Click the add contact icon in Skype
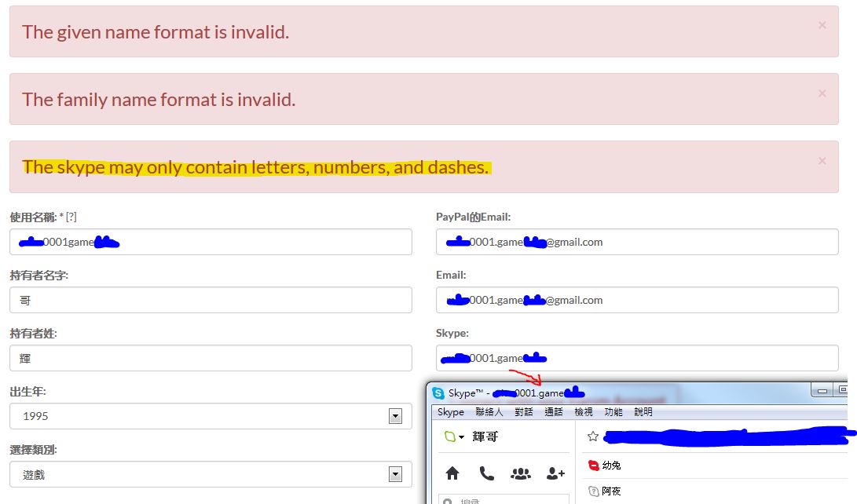This screenshot has width=857, height=504. (x=555, y=473)
